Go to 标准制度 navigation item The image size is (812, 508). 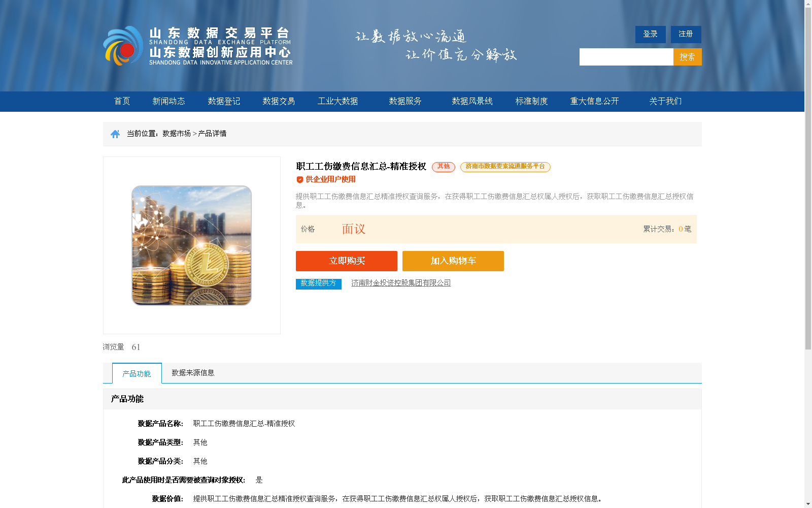[531, 101]
